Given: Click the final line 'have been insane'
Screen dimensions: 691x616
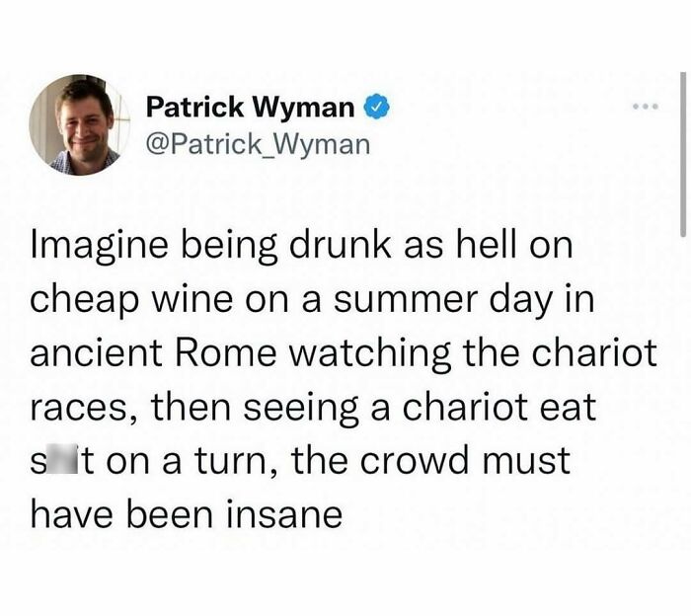Looking at the screenshot, I should 187,514.
